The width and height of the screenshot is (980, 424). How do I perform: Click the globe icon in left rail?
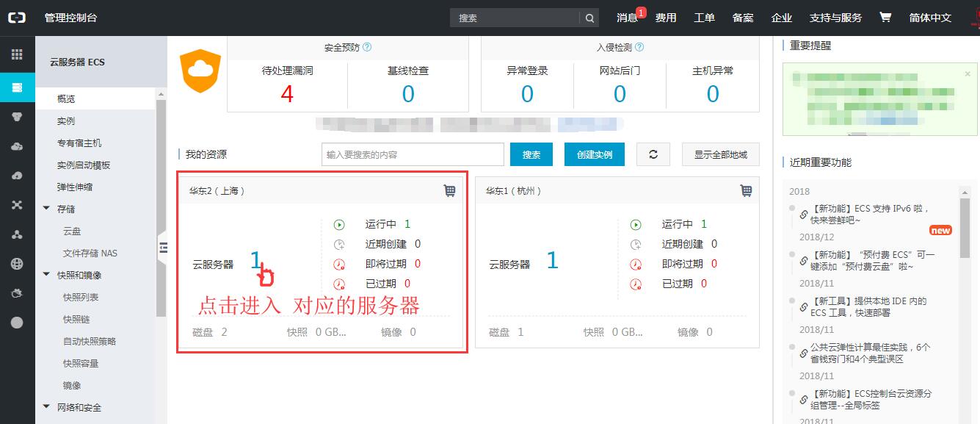click(17, 264)
